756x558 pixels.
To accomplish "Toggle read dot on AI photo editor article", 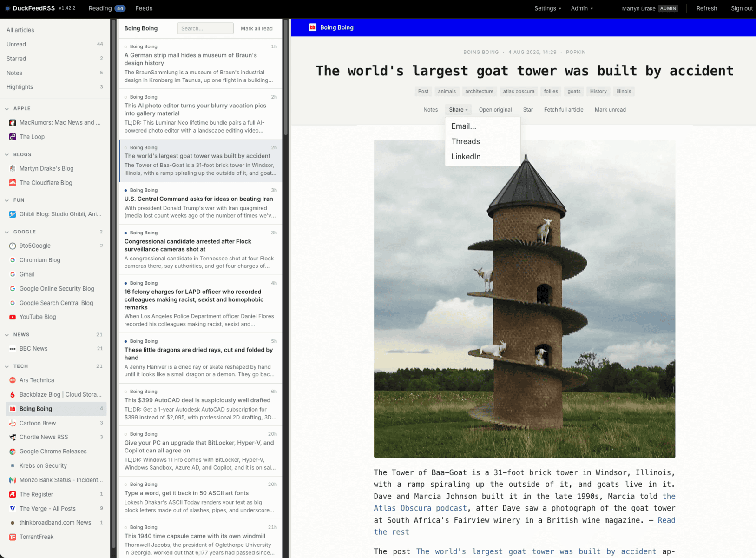I will point(126,97).
